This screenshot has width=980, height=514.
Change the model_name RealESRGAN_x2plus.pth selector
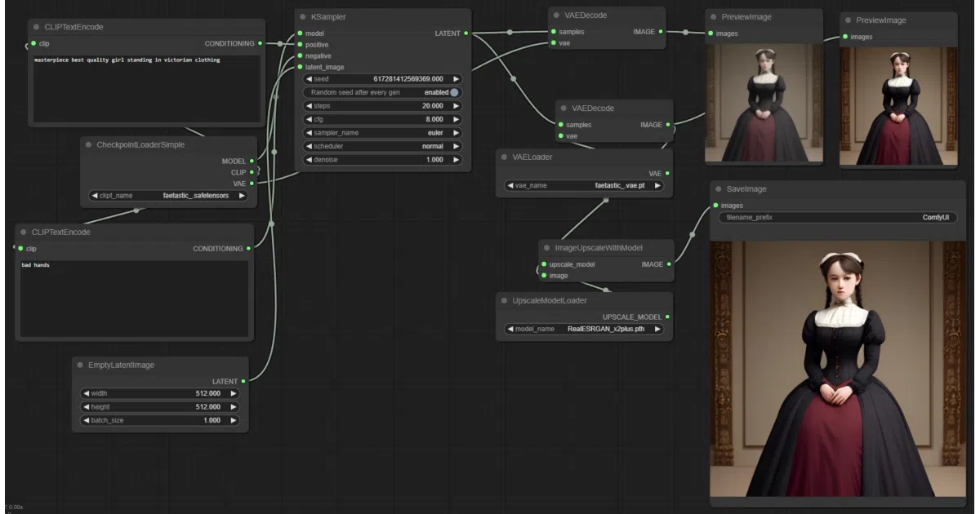pos(584,330)
